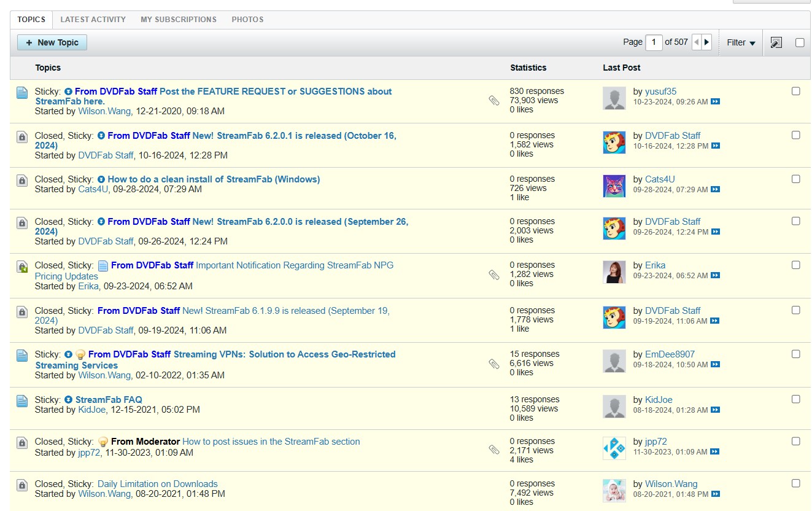The height and width of the screenshot is (511, 812).
Task: Click Cats4U's cat avatar
Action: 614,185
